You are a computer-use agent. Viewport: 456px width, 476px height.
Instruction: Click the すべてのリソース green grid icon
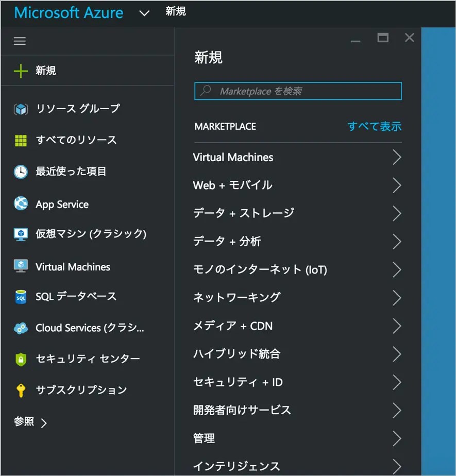click(21, 141)
